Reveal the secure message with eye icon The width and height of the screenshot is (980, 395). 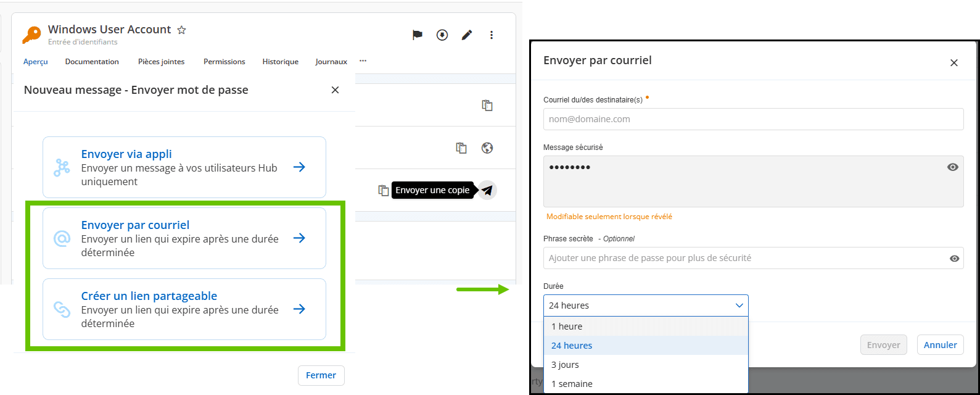point(953,167)
